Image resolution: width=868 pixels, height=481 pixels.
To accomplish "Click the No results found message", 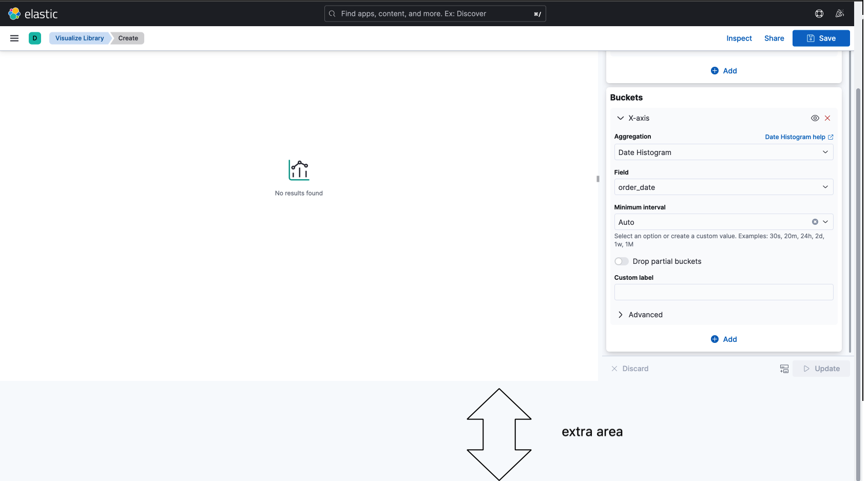I will click(299, 193).
